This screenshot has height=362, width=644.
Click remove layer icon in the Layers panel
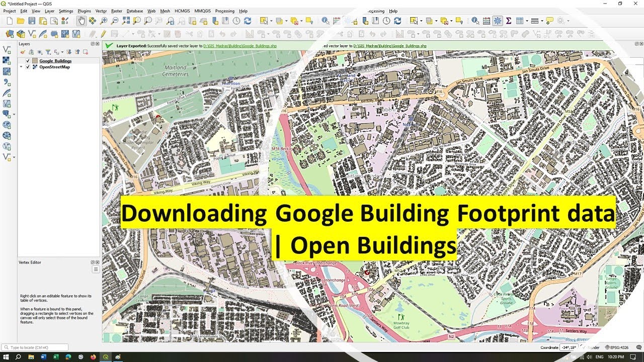click(x=85, y=52)
